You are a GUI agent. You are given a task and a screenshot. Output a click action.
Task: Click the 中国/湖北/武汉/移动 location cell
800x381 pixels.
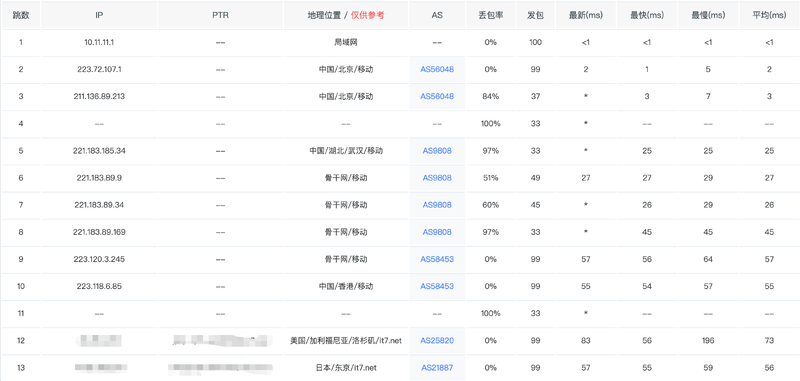(x=346, y=150)
